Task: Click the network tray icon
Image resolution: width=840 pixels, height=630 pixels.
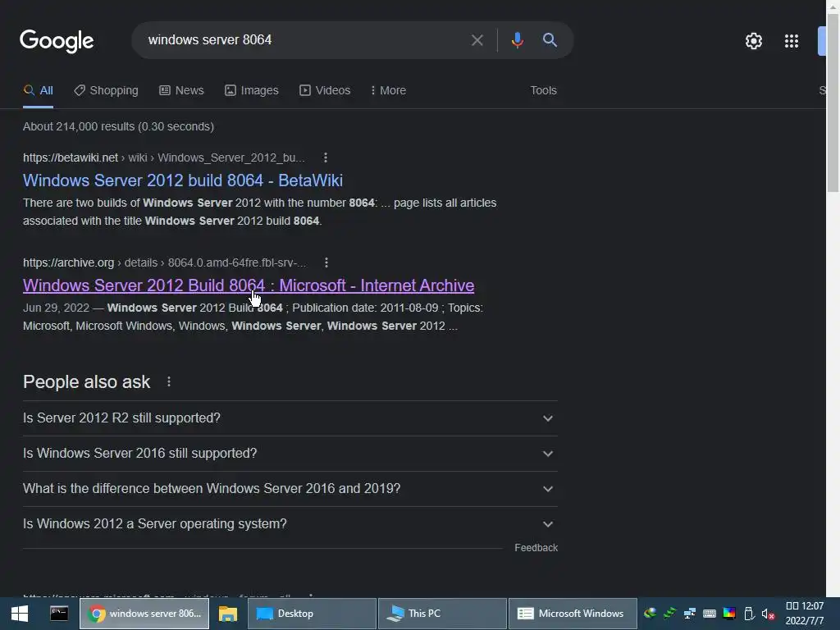Action: click(689, 614)
